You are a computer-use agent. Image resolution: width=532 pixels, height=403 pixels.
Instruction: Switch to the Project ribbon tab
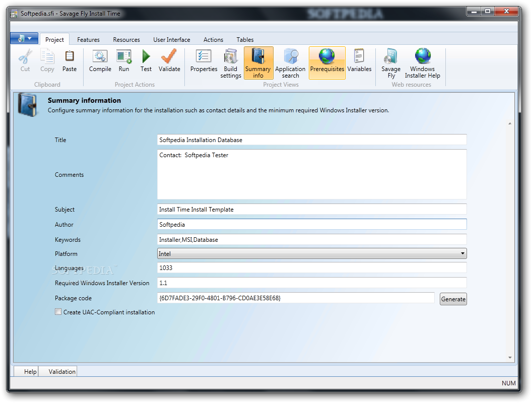click(x=54, y=40)
